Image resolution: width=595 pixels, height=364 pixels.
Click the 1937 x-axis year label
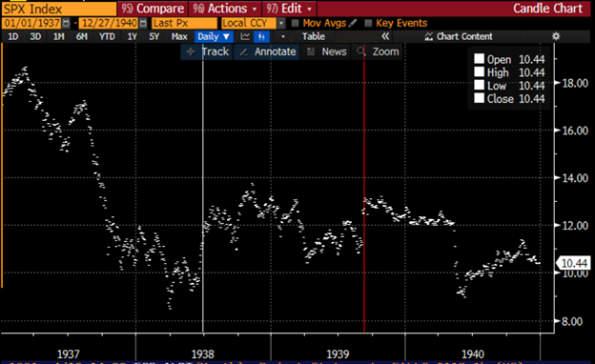pyautogui.click(x=69, y=354)
